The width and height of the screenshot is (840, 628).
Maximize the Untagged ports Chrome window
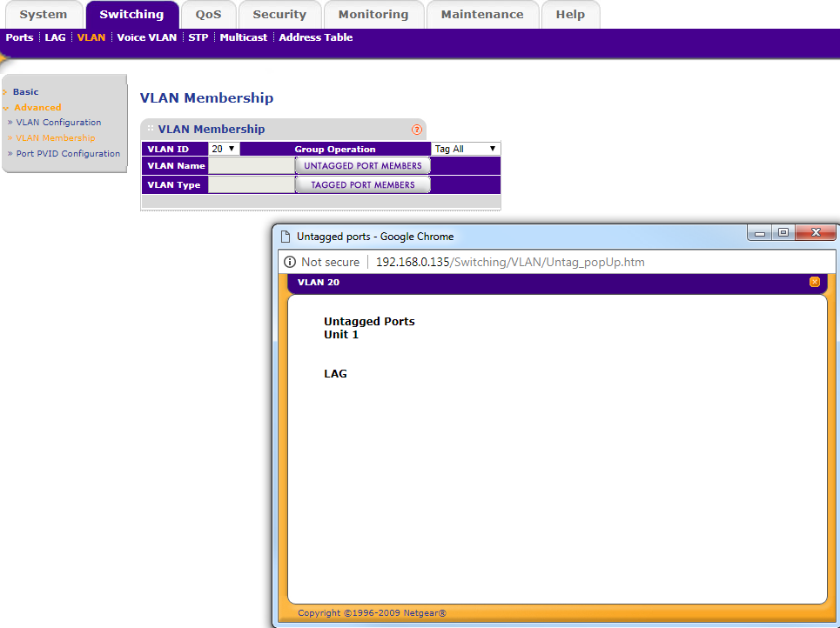click(783, 232)
